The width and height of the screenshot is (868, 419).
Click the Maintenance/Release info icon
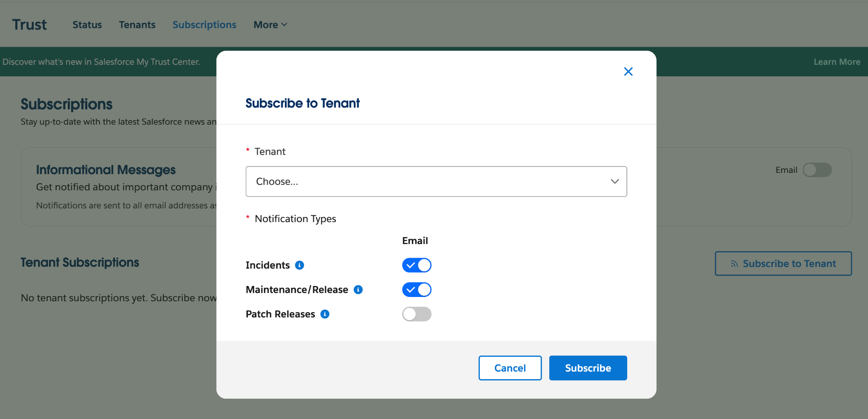358,290
